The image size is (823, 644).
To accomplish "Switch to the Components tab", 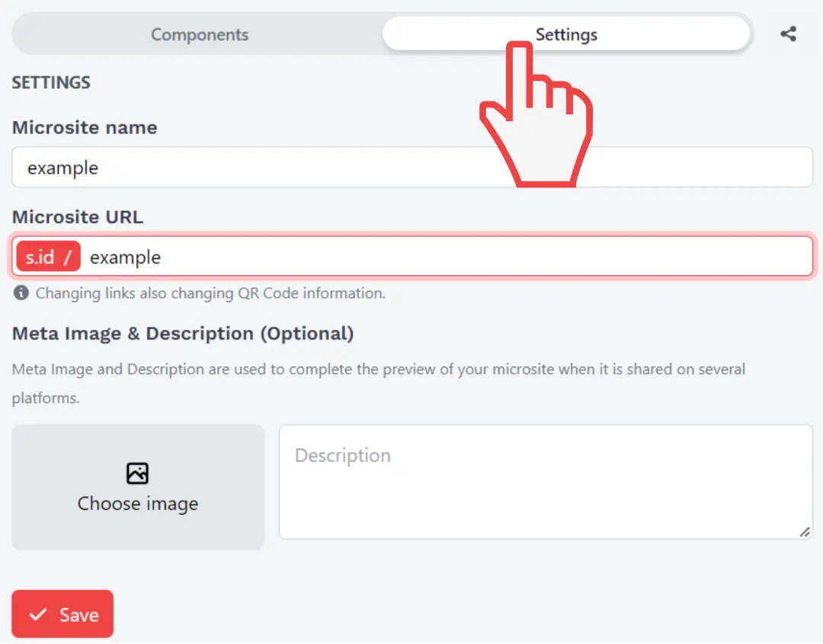I will (x=200, y=34).
